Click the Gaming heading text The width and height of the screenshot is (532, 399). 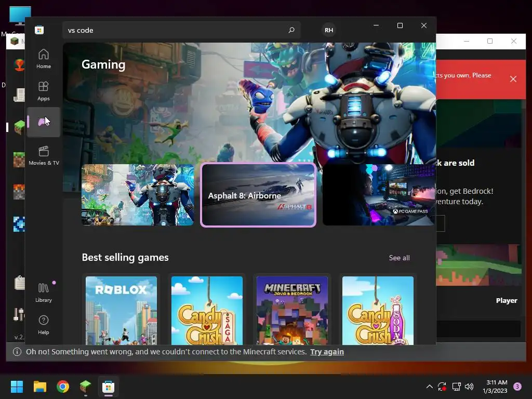coord(103,64)
